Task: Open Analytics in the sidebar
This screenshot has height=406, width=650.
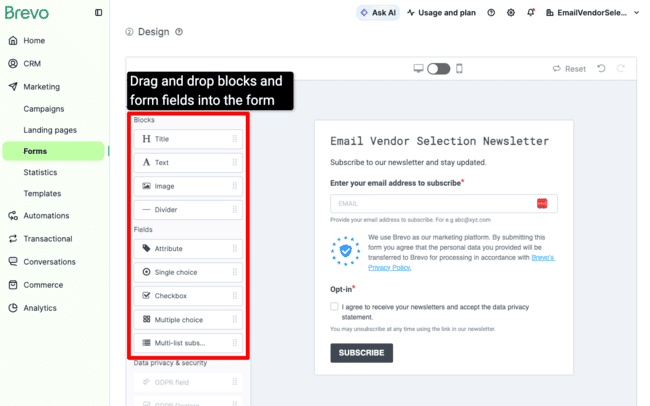Action: [40, 308]
